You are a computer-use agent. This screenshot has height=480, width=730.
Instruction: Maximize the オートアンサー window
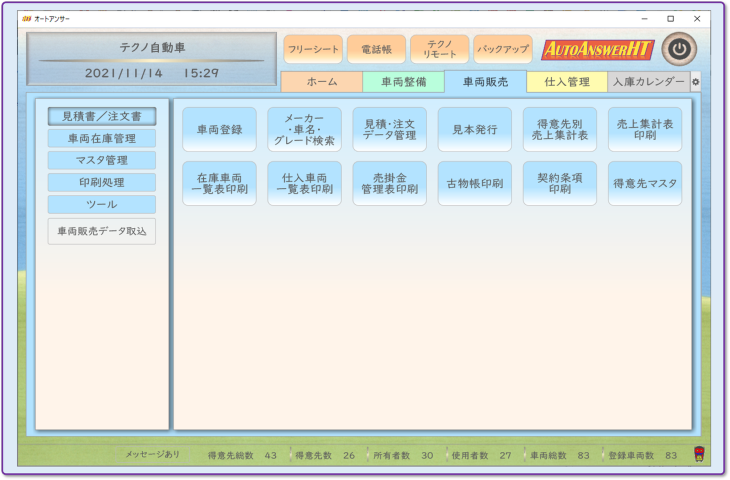[670, 19]
